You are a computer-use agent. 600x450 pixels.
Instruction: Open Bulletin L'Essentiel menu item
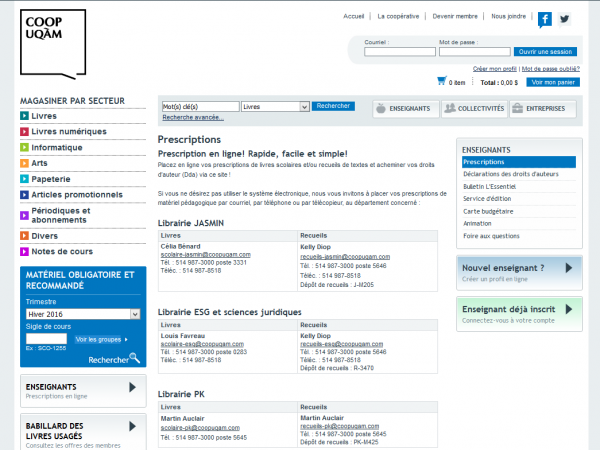point(489,186)
